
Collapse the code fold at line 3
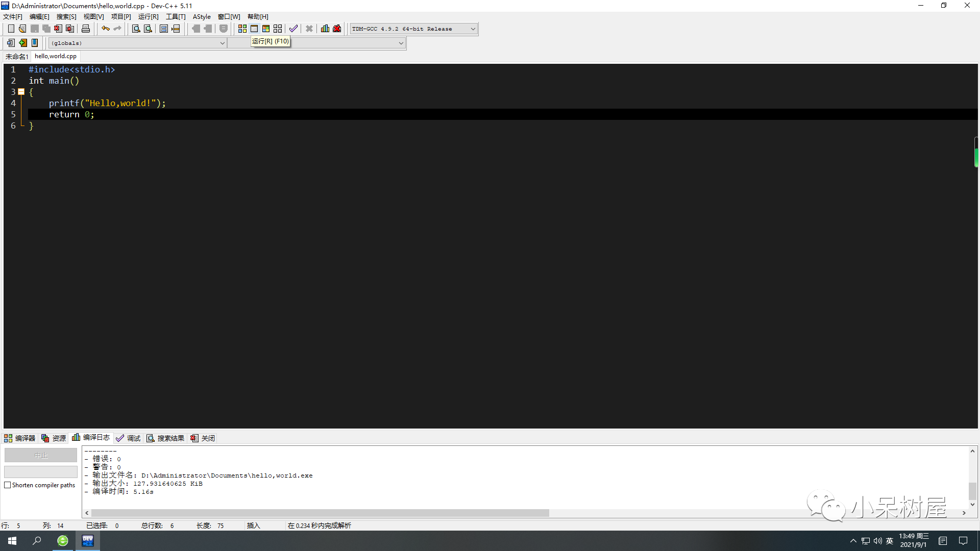(21, 92)
